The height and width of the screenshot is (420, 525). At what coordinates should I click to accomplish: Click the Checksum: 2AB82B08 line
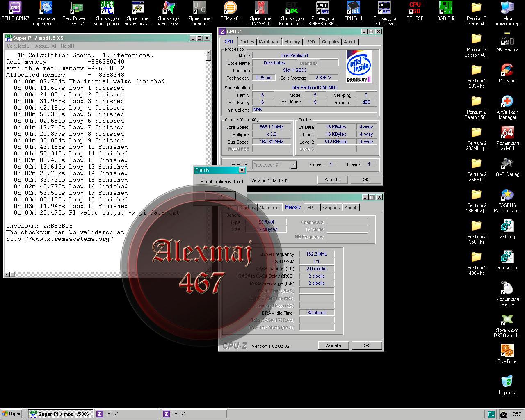click(39, 226)
